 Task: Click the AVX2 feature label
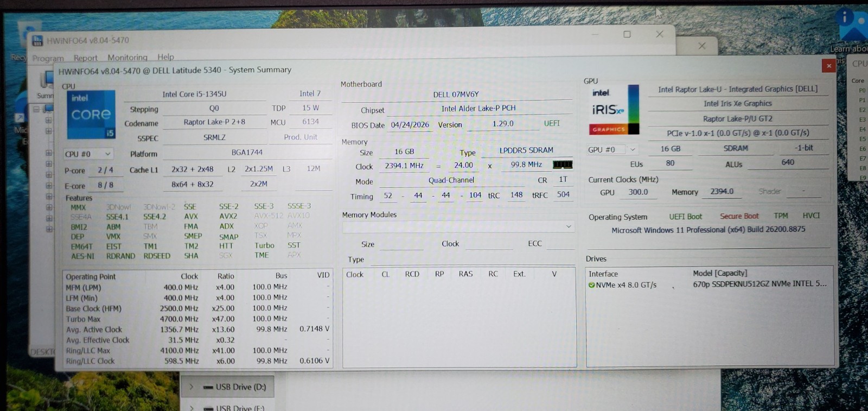click(x=228, y=216)
